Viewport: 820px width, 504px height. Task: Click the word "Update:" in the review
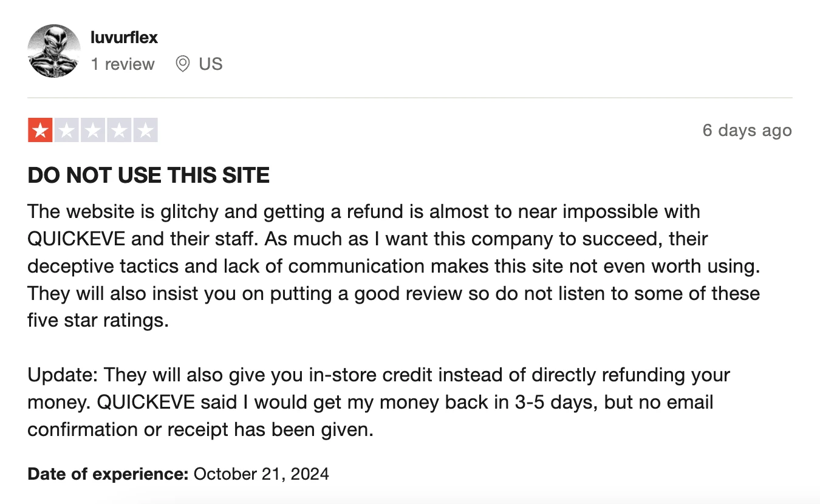pos(63,375)
